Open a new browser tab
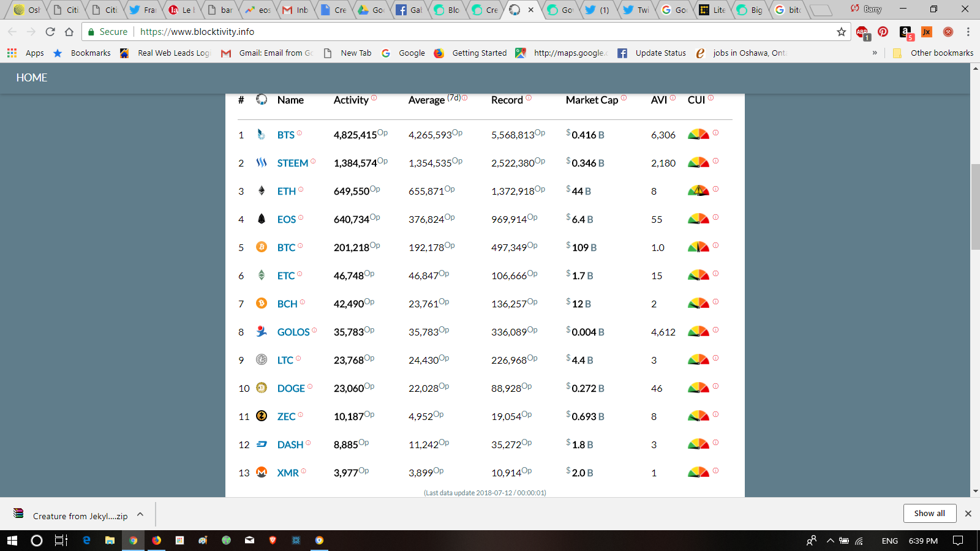 [x=821, y=10]
